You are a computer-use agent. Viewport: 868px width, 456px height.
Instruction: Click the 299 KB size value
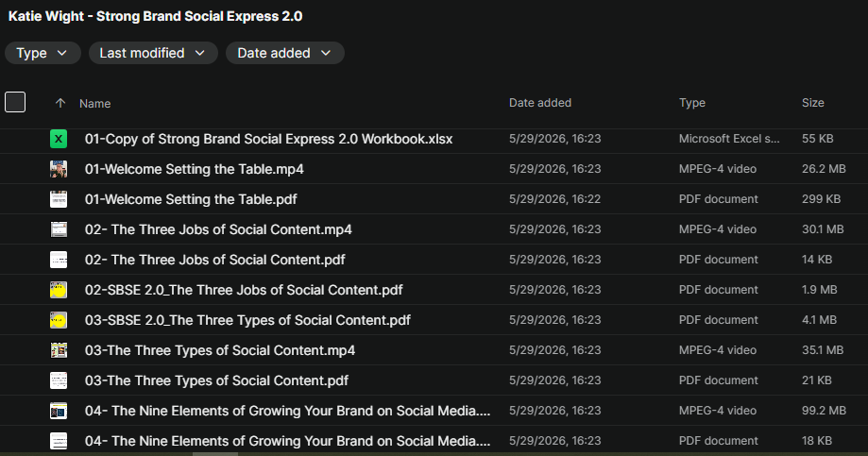[x=821, y=198]
